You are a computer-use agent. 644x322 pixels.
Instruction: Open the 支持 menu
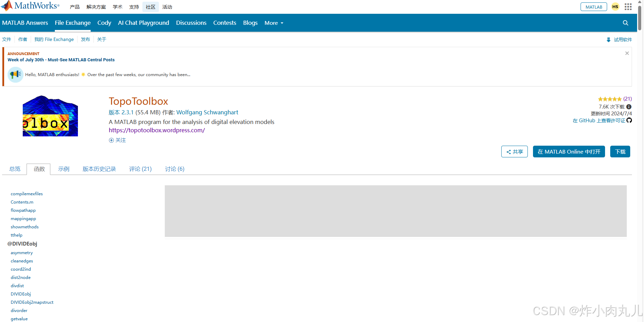(134, 7)
